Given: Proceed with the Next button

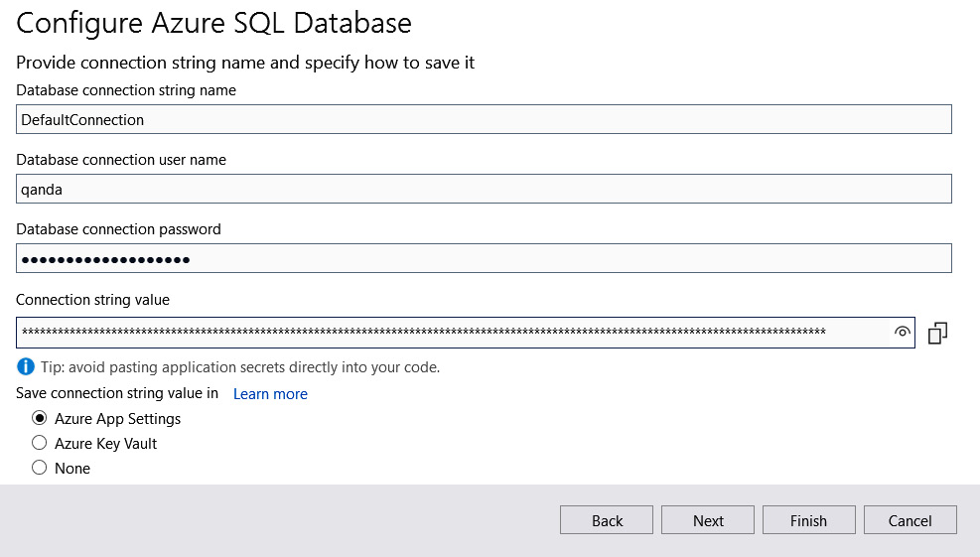Looking at the screenshot, I should 708,520.
